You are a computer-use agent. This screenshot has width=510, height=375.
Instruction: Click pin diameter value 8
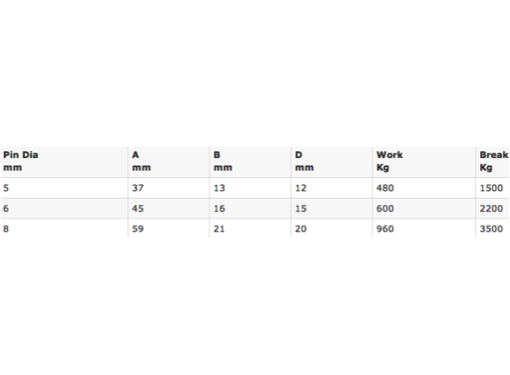[x=6, y=229]
